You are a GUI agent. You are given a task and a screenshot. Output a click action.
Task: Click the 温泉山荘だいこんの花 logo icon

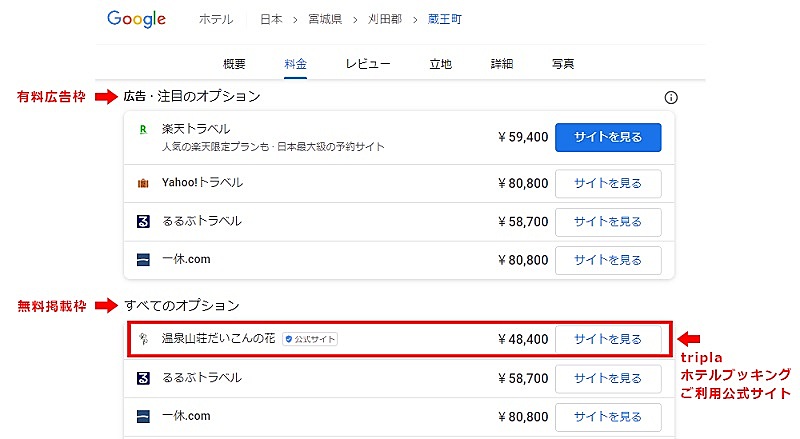click(x=143, y=338)
